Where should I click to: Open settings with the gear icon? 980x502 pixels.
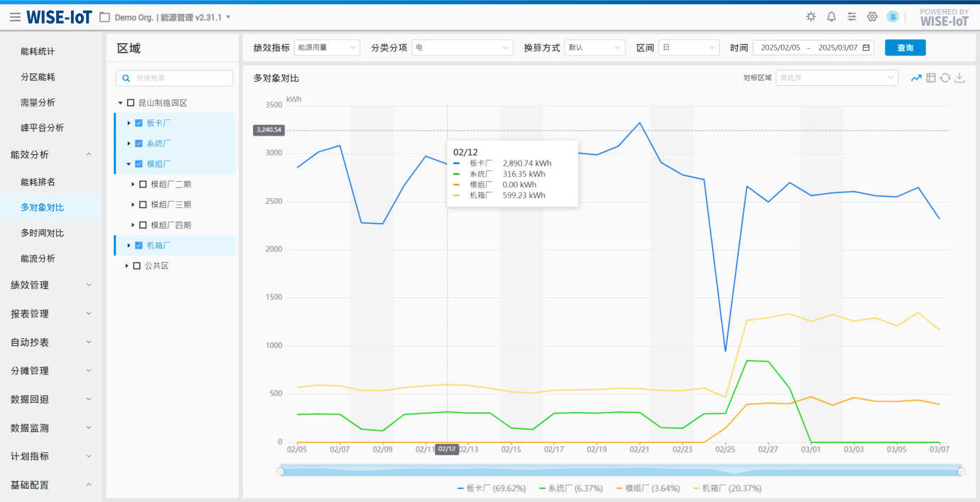coord(872,17)
